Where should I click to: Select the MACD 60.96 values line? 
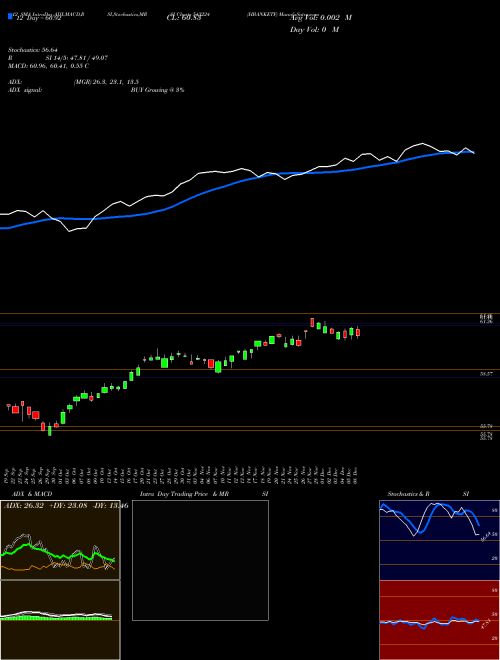[x=48, y=66]
